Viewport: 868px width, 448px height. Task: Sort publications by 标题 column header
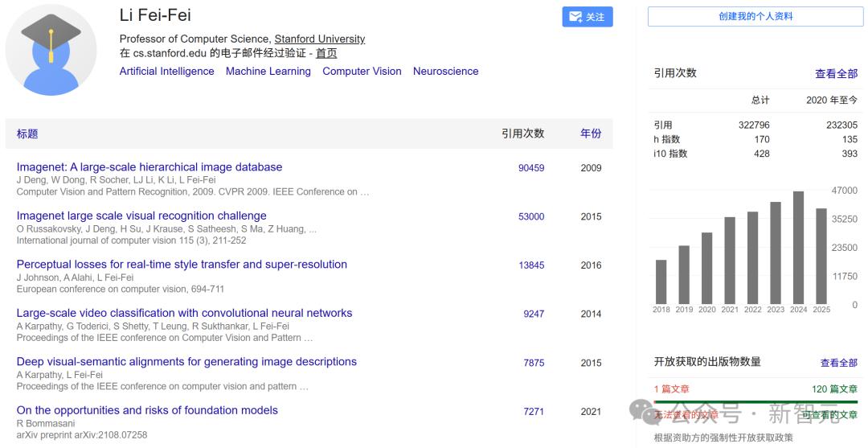pyautogui.click(x=27, y=134)
